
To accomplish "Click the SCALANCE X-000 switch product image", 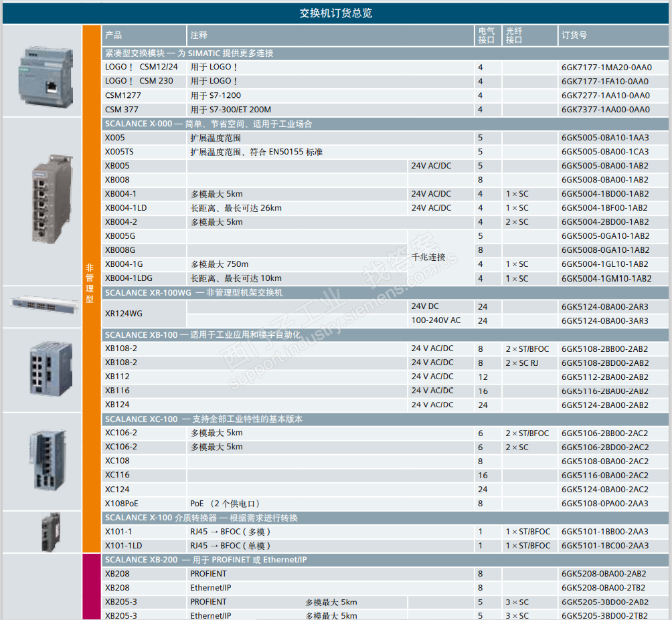I will (52, 199).
